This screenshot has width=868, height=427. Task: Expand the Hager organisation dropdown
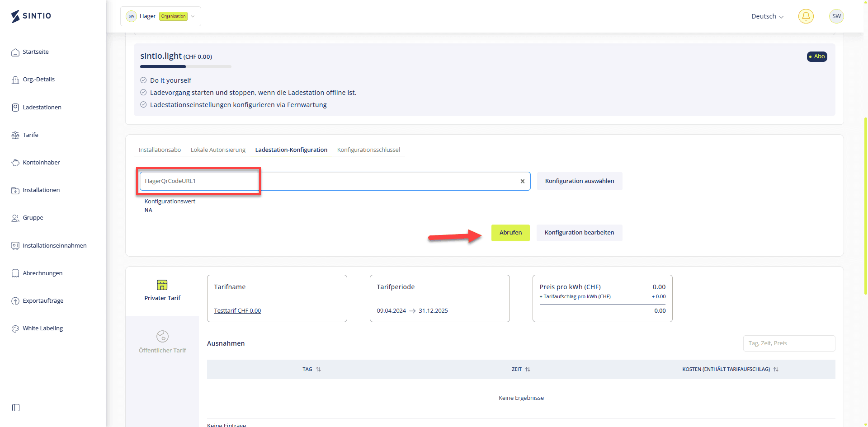pos(161,16)
